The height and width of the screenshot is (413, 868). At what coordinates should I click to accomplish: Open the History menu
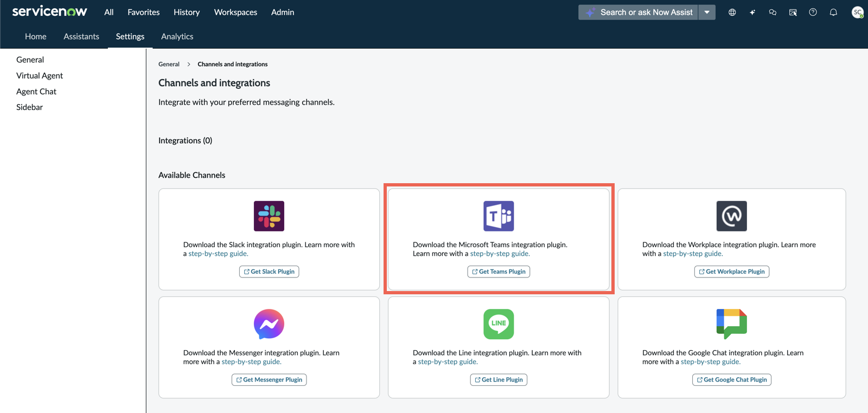187,12
